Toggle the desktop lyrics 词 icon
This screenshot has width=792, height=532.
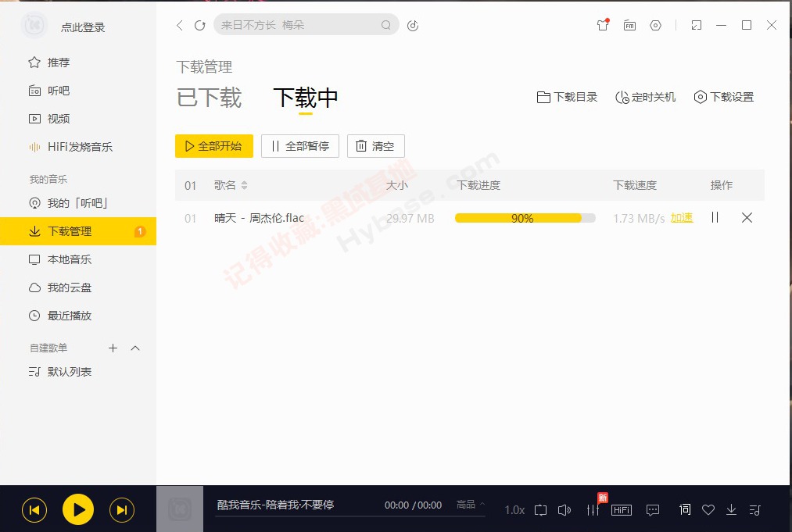click(x=685, y=510)
